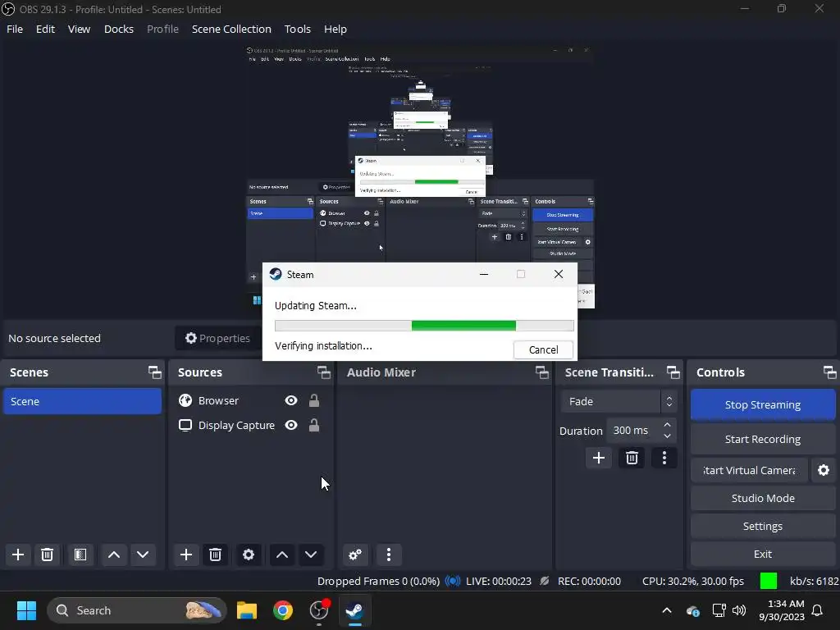Viewport: 840px width, 630px height.
Task: Click the Dropped Frames status text
Action: coord(378,582)
